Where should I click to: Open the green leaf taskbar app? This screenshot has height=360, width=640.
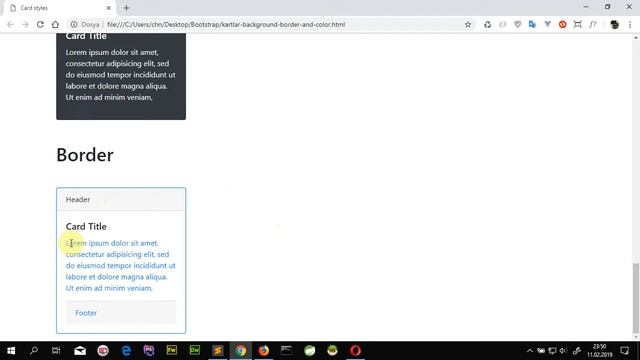309,351
